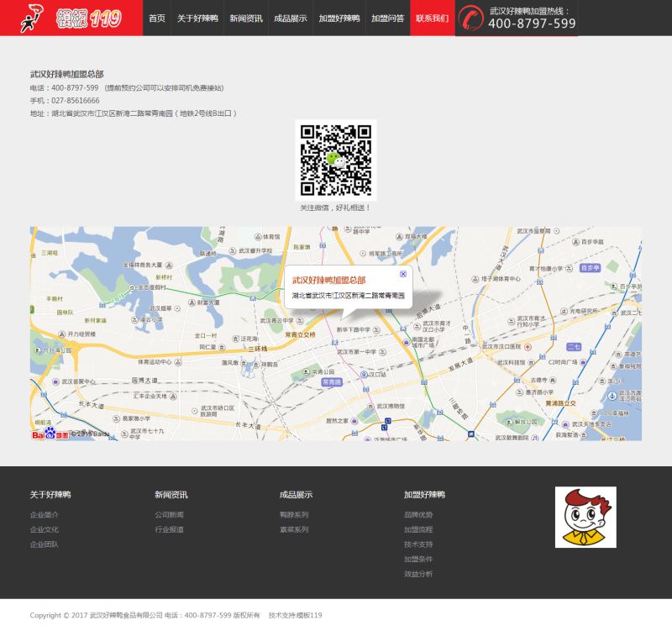Open the 企业文化 footer link
The height and width of the screenshot is (631, 672).
click(45, 529)
